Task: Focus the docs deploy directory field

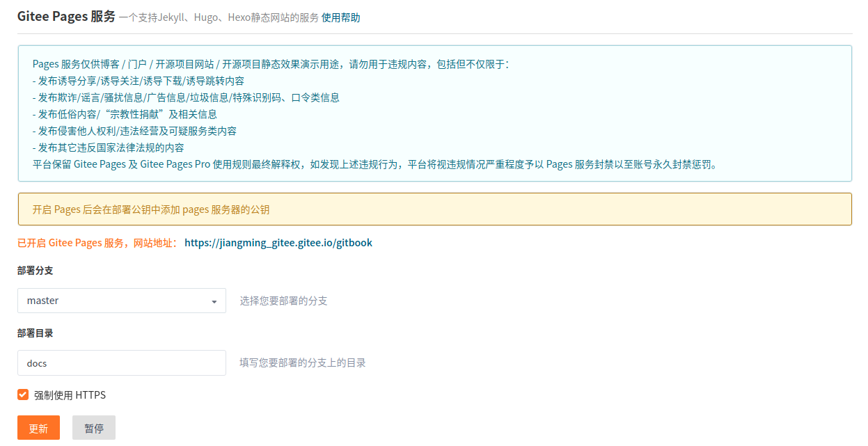Action: pyautogui.click(x=122, y=363)
